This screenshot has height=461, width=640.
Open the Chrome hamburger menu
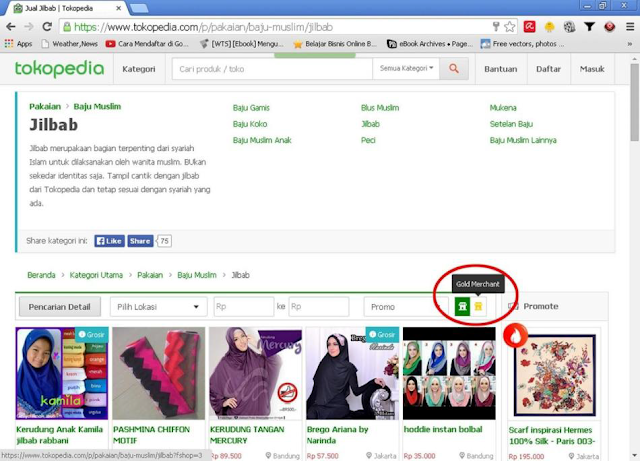tap(630, 27)
